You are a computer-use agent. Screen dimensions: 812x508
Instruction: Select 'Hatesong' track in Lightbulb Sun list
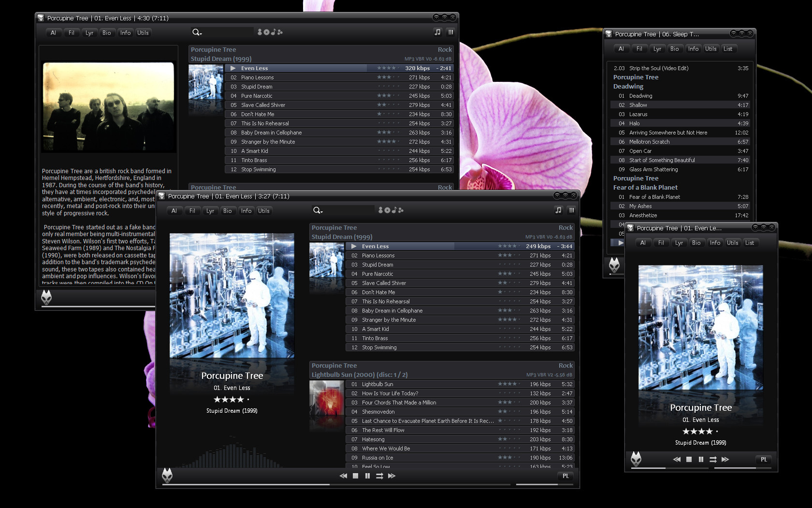coord(460,439)
